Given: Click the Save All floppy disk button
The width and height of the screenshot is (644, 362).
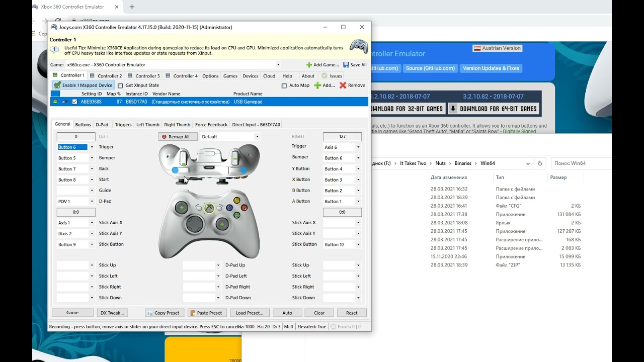Looking at the screenshot, I should [x=355, y=65].
